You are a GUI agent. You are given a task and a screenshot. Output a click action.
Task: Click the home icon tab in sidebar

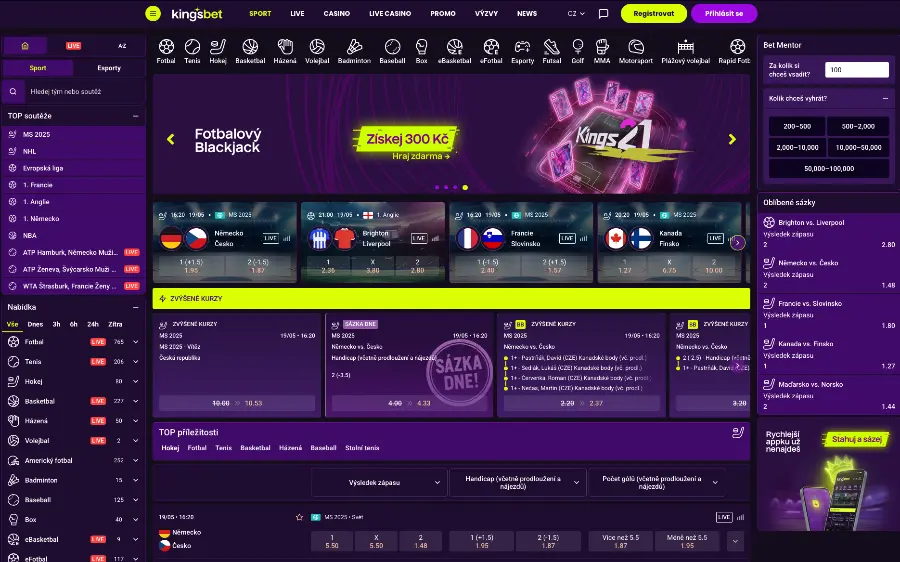25,45
